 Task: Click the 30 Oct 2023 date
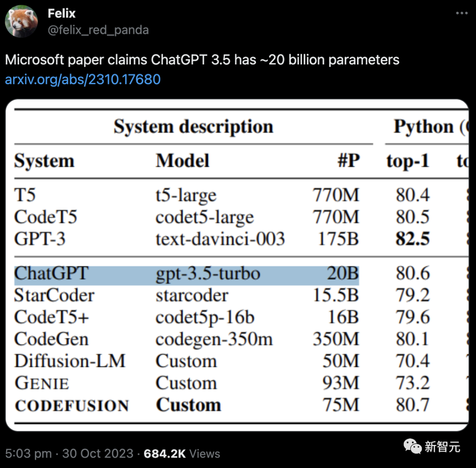tap(97, 453)
